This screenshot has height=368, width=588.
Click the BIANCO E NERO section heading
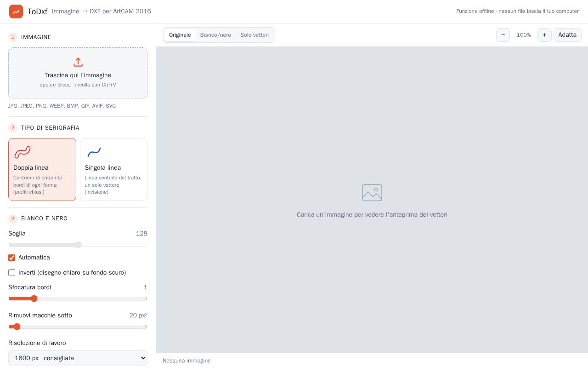44,218
